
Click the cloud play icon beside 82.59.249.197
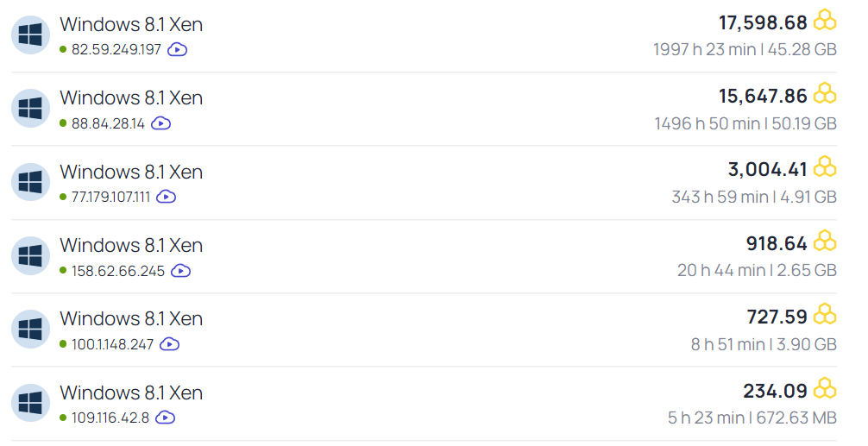pyautogui.click(x=177, y=49)
